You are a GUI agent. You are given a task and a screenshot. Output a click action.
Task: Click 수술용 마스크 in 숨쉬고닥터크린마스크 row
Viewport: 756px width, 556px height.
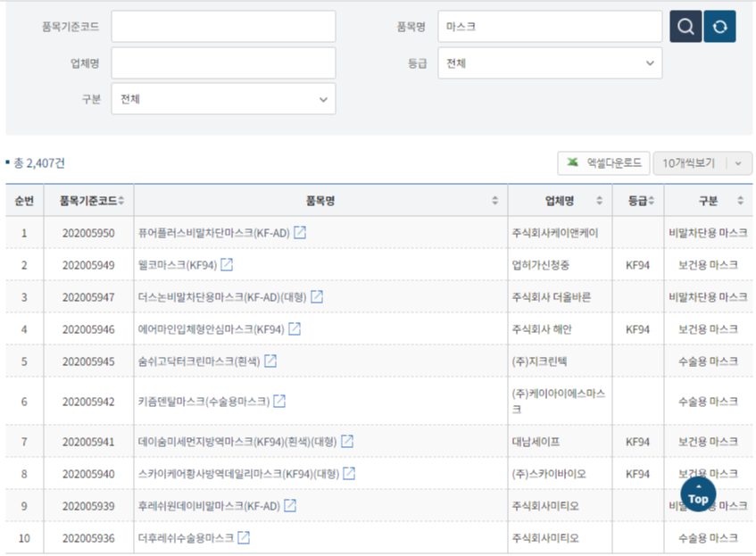[708, 361]
